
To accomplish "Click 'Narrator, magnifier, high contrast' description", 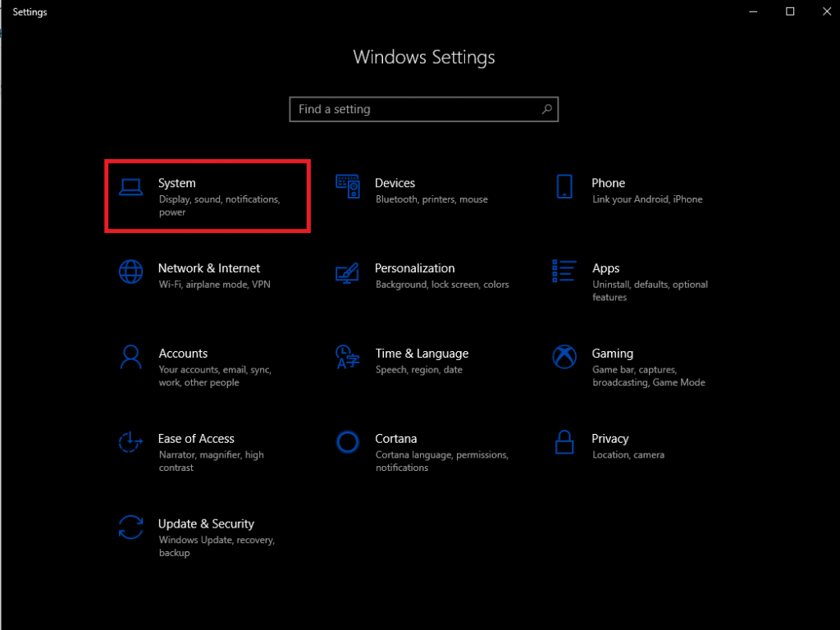I will tap(211, 461).
